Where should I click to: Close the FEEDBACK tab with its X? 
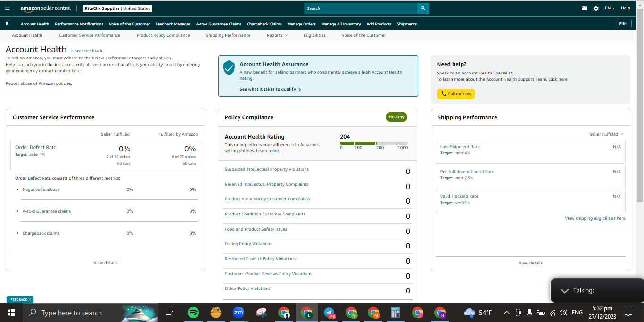pos(30,300)
